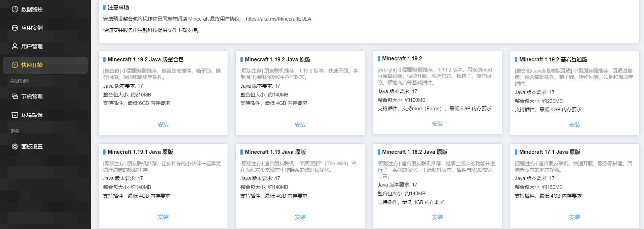Viewport: 644px width, 229px height.
Task: Click the title Minecraft 1.19.2 Java 原版
Action: 277,59
